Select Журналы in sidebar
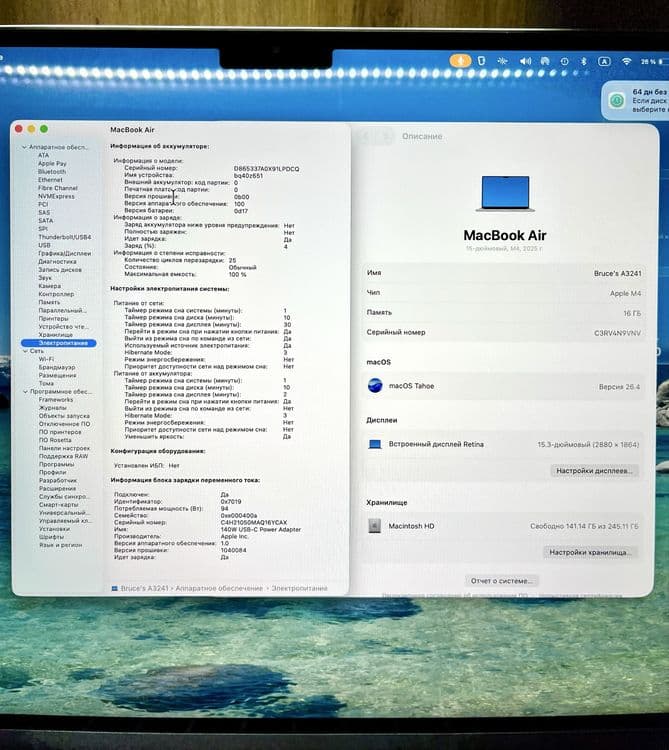The image size is (669, 750). [x=53, y=408]
